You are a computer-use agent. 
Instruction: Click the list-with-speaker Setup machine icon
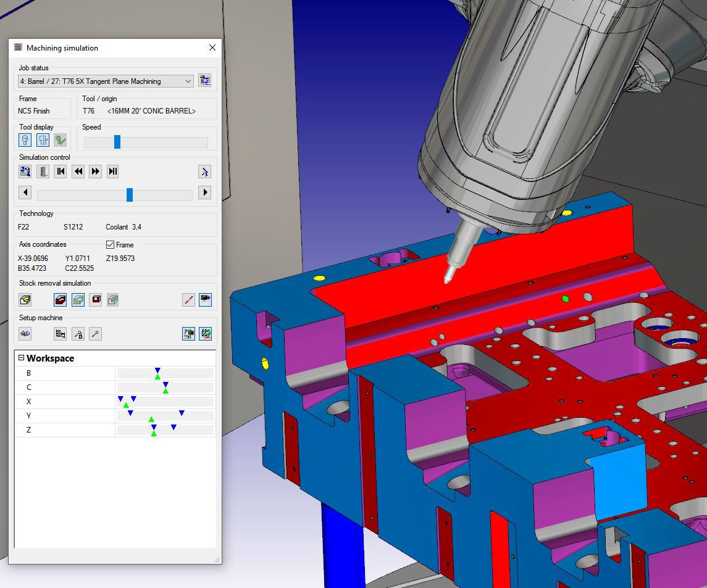[61, 334]
